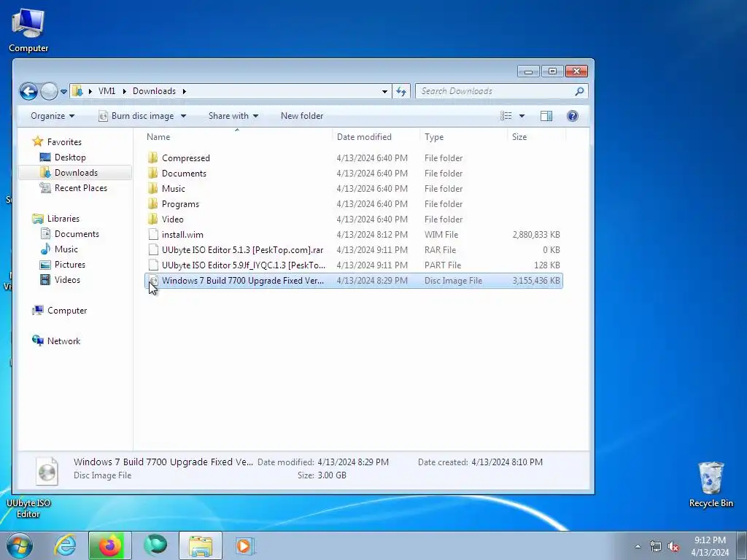
Task: Click the muted volume tray icon
Action: point(673,546)
